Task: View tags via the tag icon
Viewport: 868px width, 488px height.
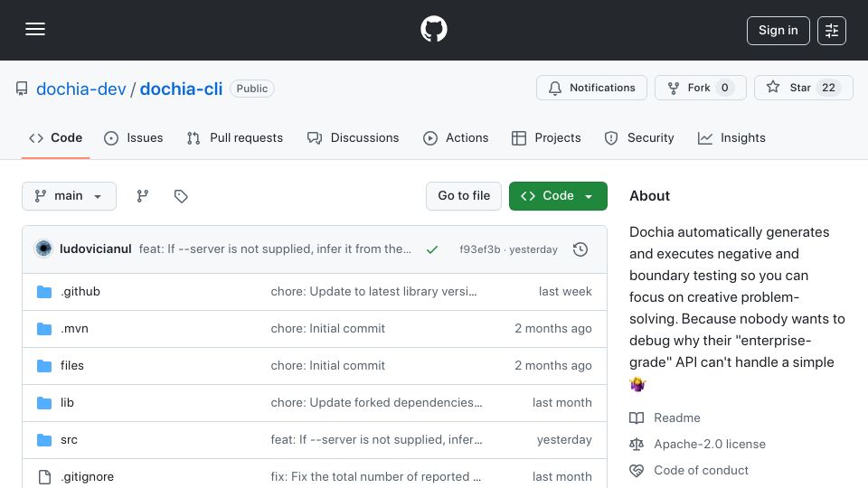Action: [x=181, y=196]
